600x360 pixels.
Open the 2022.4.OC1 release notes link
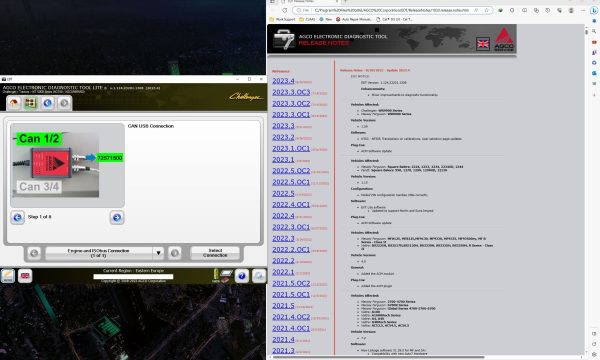(291, 204)
